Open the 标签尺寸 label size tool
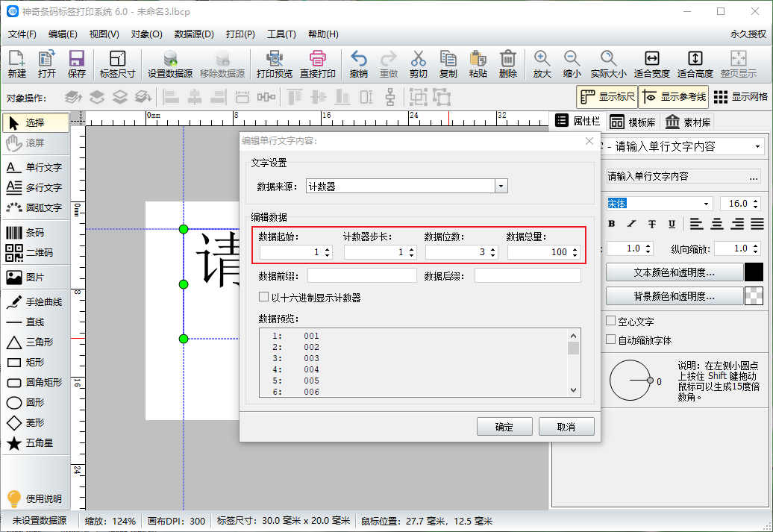773x532 pixels. 117,64
